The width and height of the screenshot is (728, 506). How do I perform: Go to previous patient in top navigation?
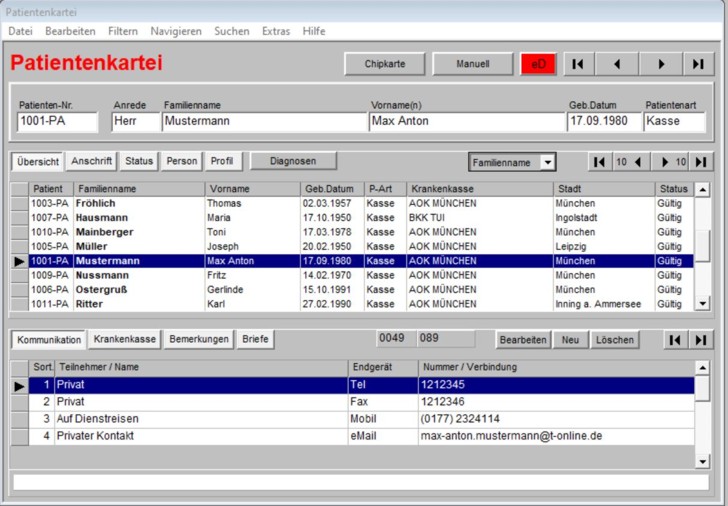coord(617,64)
